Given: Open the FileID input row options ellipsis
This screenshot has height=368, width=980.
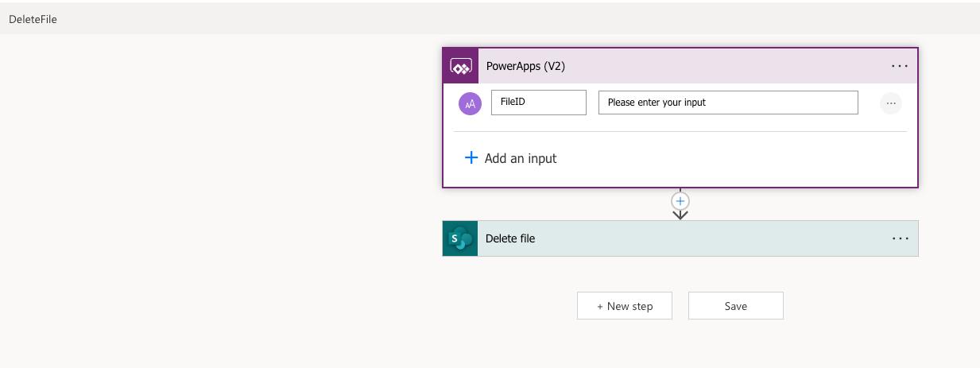Looking at the screenshot, I should coord(891,103).
